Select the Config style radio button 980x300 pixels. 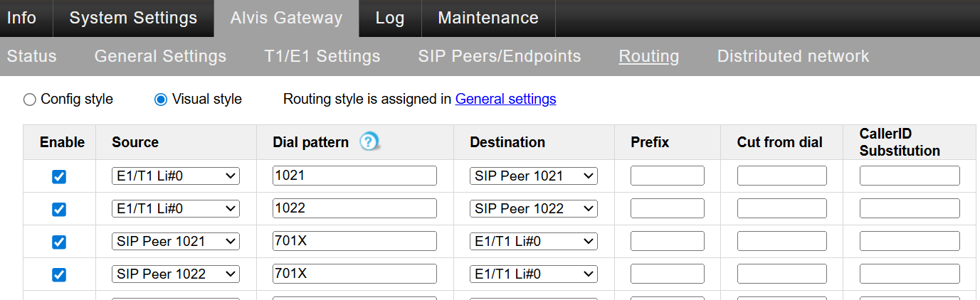coord(30,100)
